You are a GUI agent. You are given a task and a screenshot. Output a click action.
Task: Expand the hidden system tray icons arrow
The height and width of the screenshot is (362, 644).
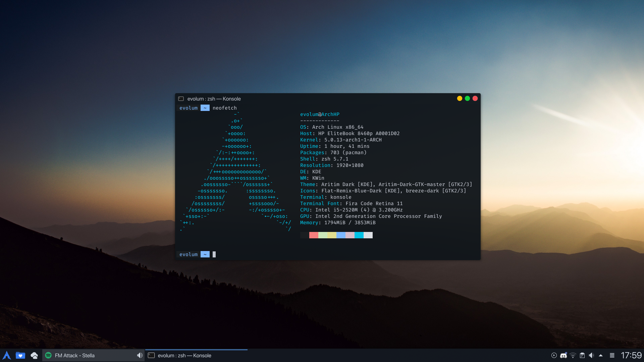point(601,355)
